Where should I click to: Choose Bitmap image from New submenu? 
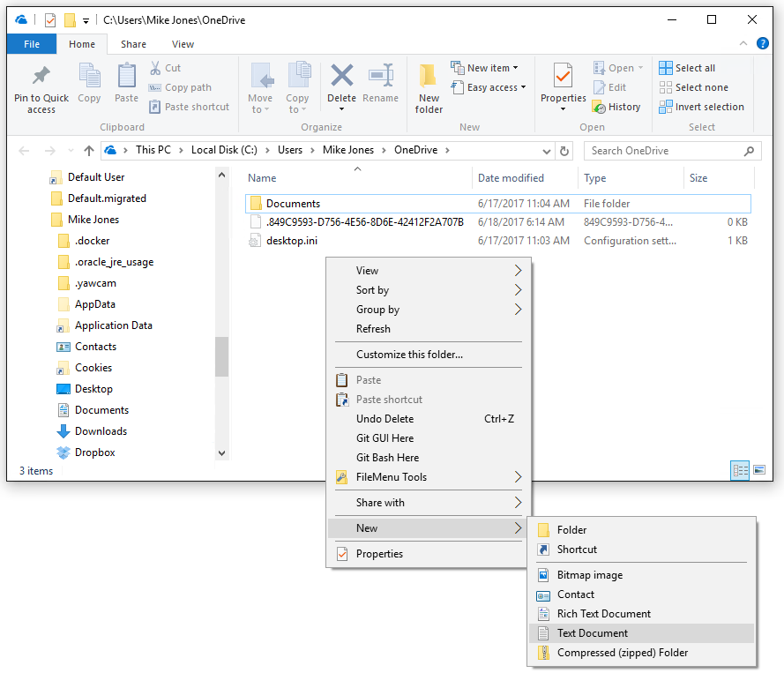[641, 575]
